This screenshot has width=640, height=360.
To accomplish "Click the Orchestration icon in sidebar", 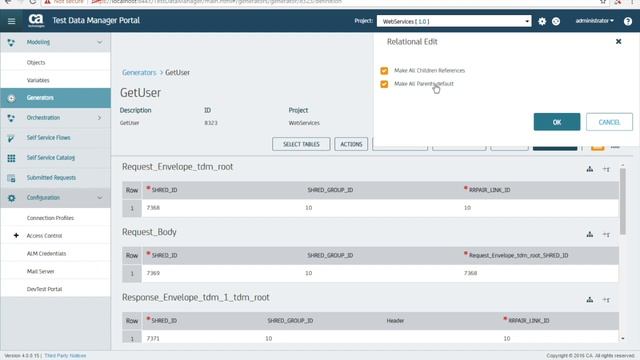I will pyautogui.click(x=11, y=118).
